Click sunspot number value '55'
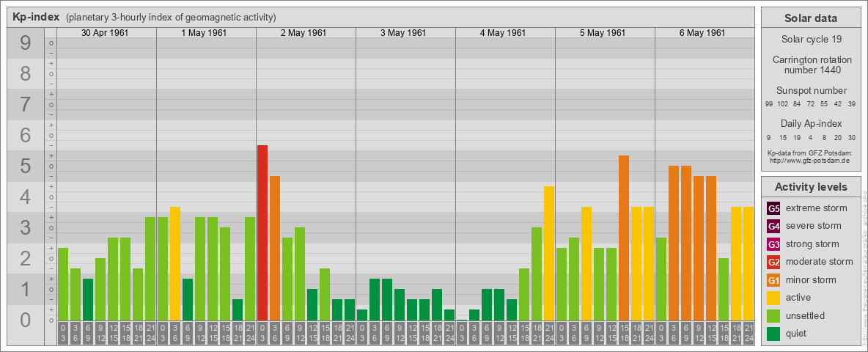The width and height of the screenshot is (868, 352). point(824,104)
